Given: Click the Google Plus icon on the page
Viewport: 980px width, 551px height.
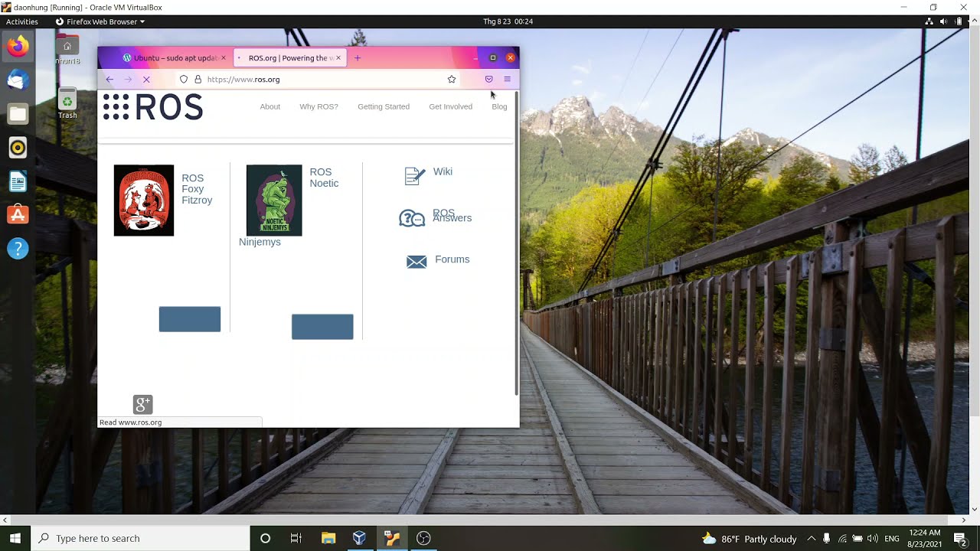Looking at the screenshot, I should pos(143,404).
